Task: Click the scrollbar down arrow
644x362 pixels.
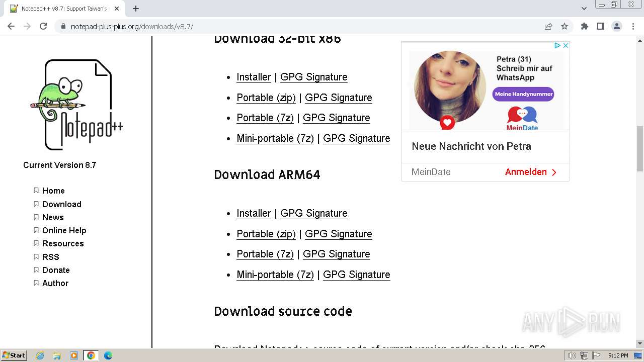Action: [x=640, y=343]
